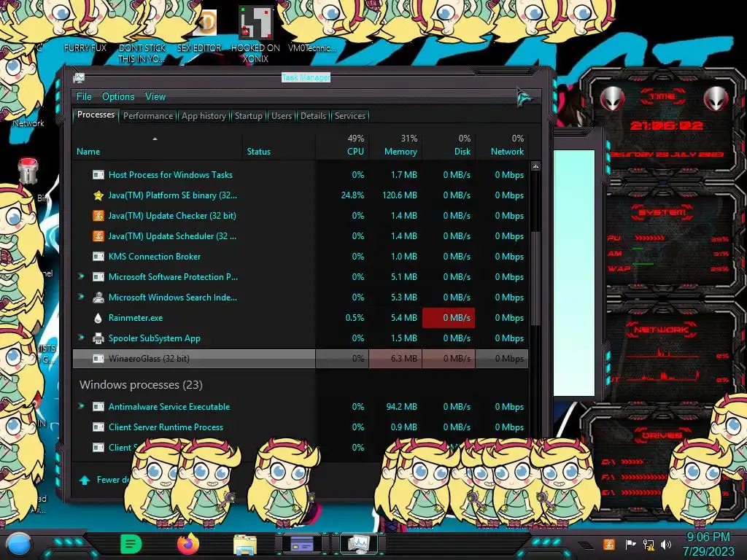The width and height of the screenshot is (747, 560).
Task: Switch to the Startup tab
Action: click(248, 116)
